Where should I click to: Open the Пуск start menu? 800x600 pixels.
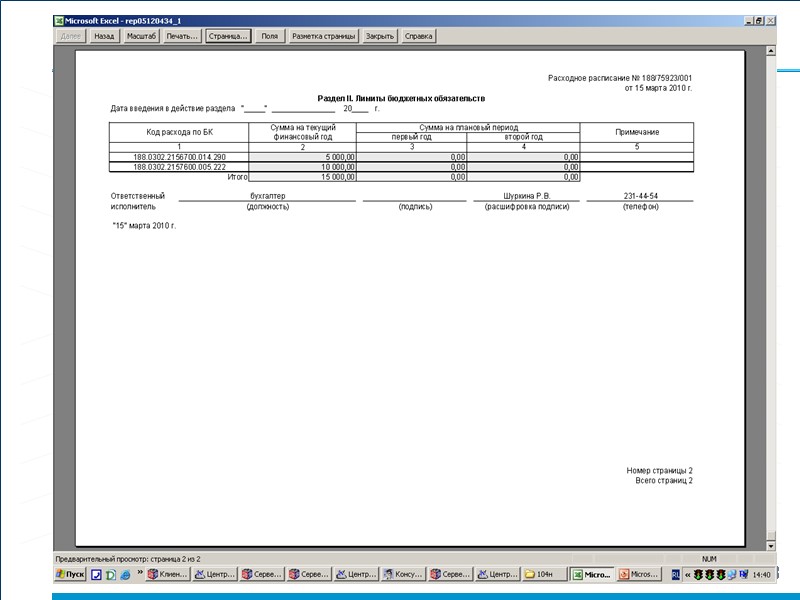coord(70,574)
